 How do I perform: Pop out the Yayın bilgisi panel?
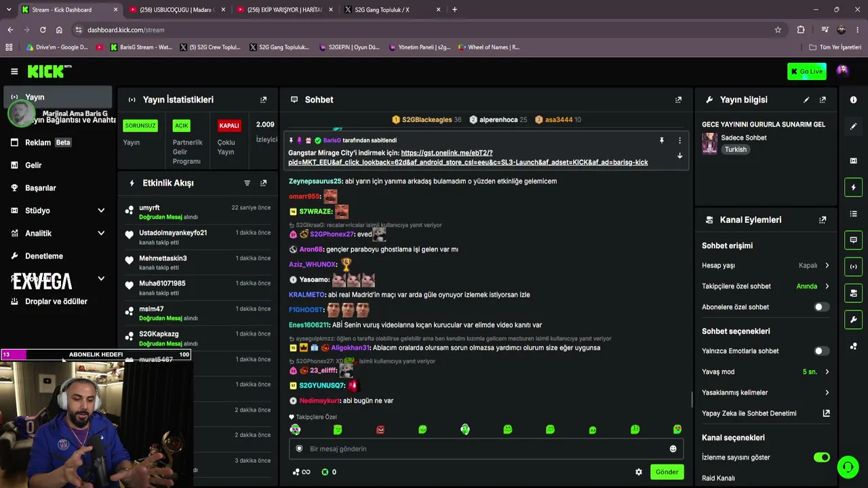pyautogui.click(x=823, y=100)
